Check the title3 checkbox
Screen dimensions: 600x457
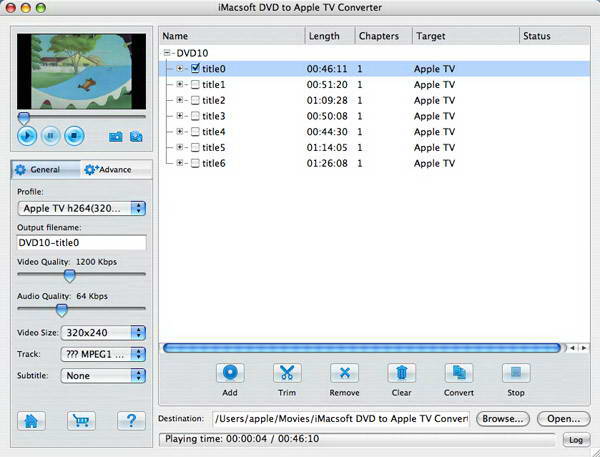tap(195, 116)
